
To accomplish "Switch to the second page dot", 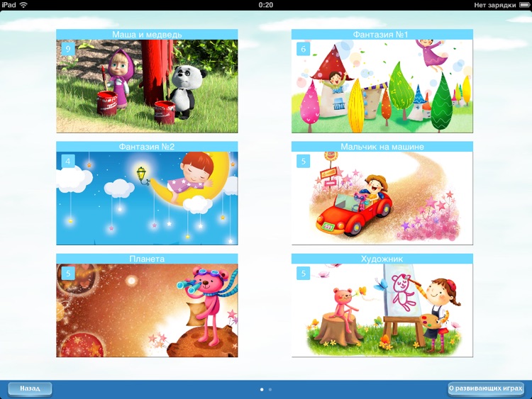I will 270,390.
